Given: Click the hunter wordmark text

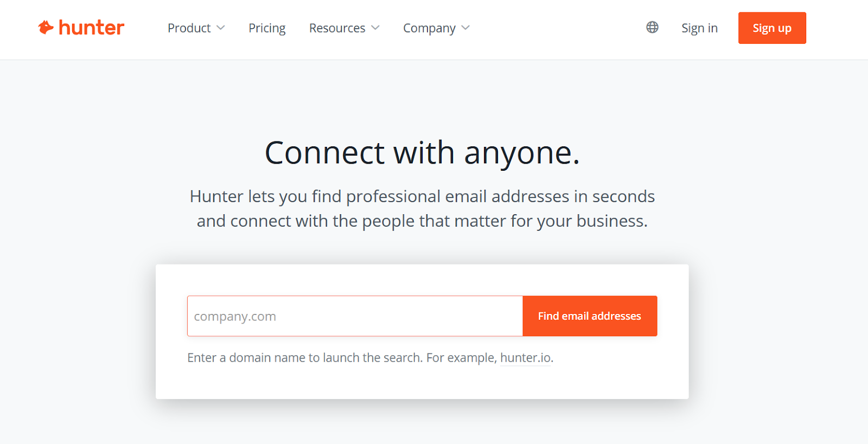Looking at the screenshot, I should pos(91,28).
